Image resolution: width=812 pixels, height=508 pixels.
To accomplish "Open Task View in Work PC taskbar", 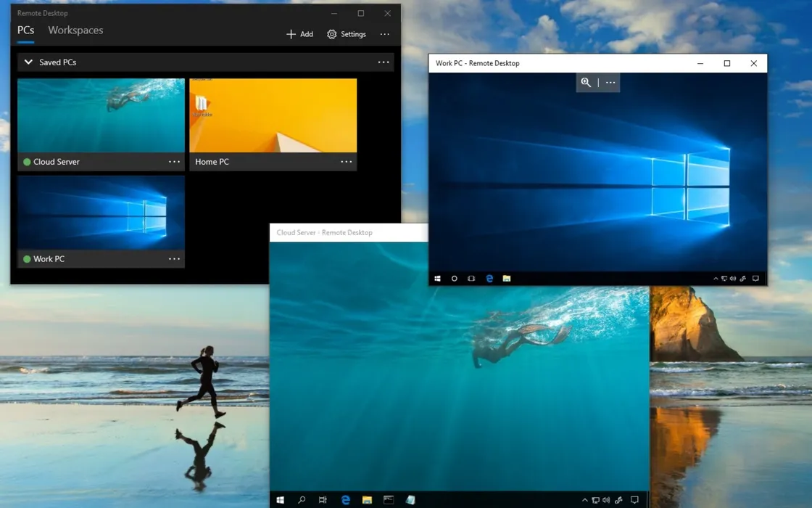I will 471,279.
